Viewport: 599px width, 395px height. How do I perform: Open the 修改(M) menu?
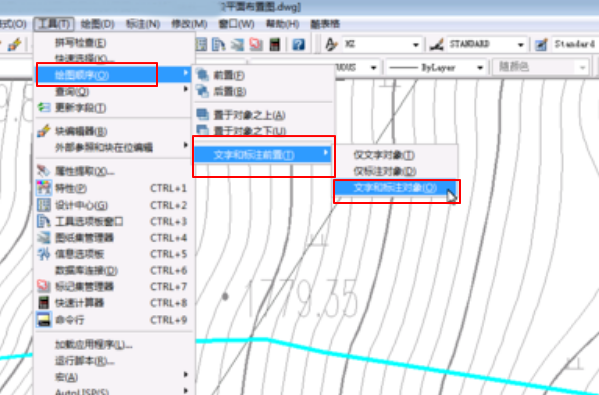coord(189,24)
